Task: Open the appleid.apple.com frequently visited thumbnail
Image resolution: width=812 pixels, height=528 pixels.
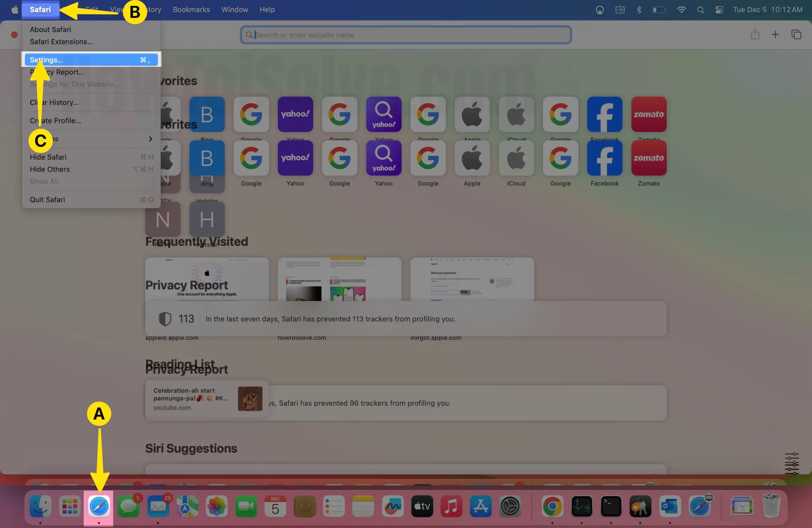Action: tap(207, 279)
